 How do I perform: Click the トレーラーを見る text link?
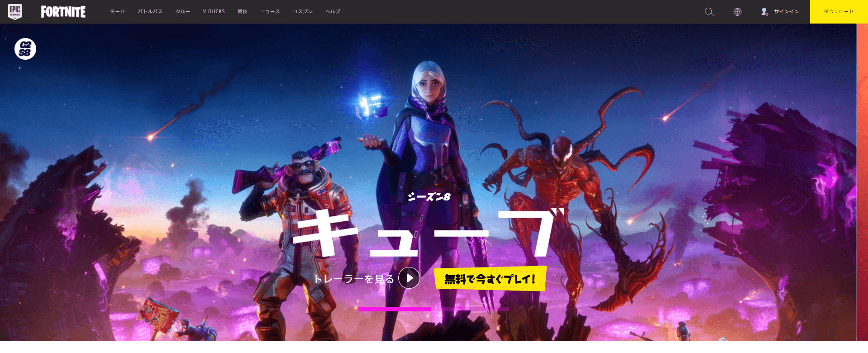(x=354, y=279)
